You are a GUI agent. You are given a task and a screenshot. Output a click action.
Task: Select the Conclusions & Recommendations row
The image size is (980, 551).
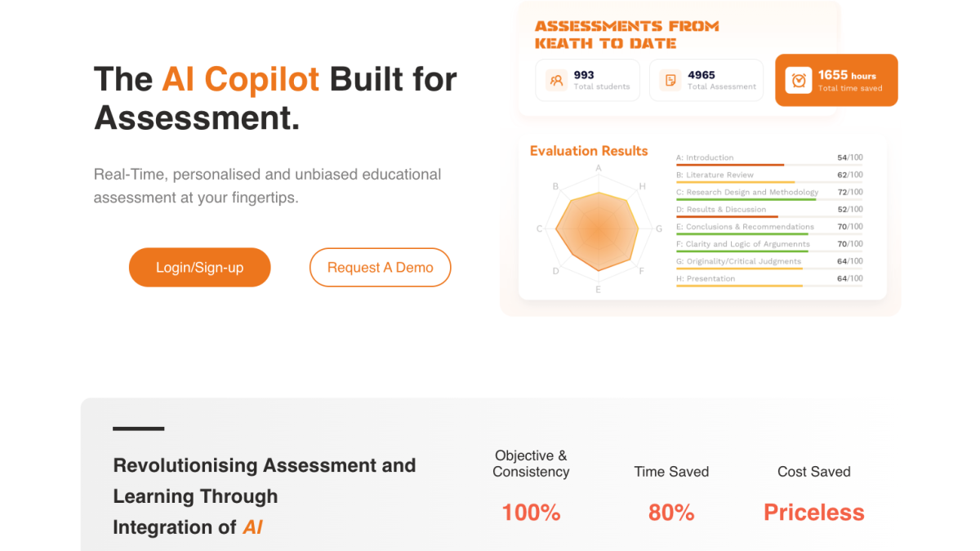[769, 227]
